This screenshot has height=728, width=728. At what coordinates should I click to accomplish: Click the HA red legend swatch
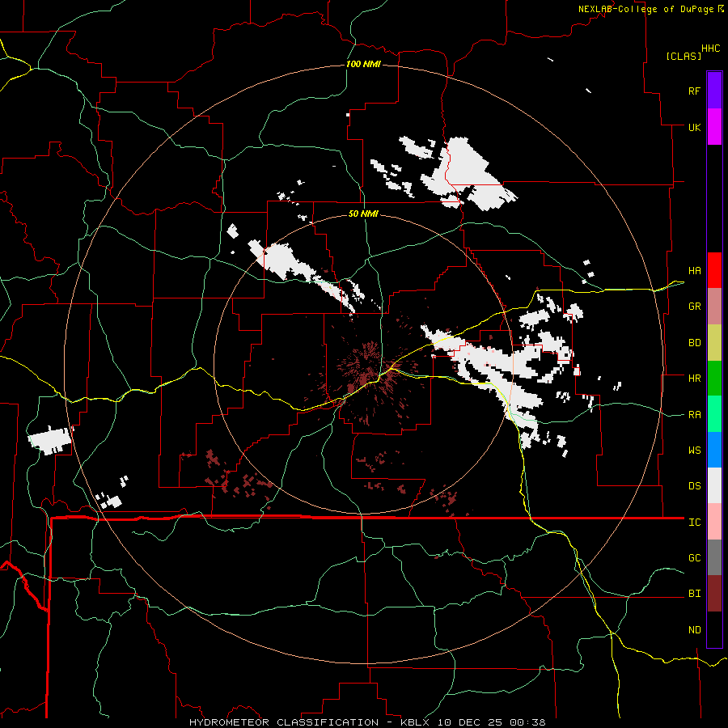pyautogui.click(x=714, y=270)
